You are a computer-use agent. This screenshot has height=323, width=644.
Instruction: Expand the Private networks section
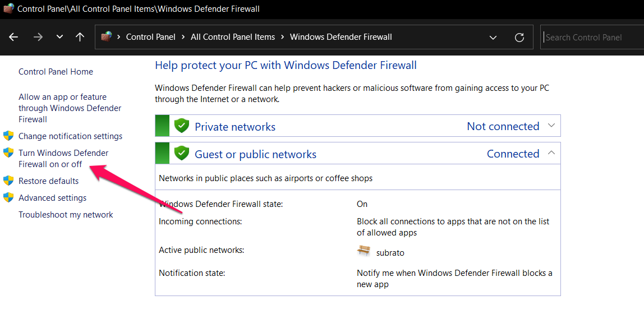pos(550,125)
